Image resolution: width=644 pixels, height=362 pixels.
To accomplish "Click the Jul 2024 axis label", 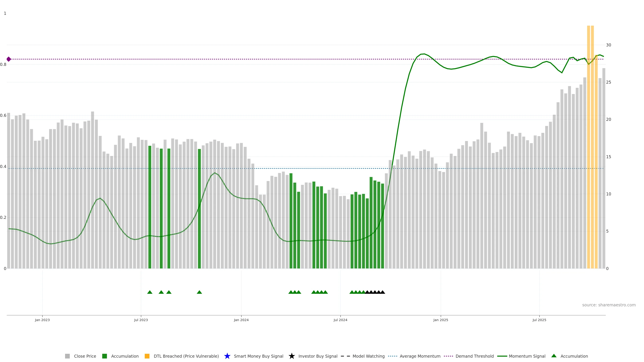I will coord(340,320).
